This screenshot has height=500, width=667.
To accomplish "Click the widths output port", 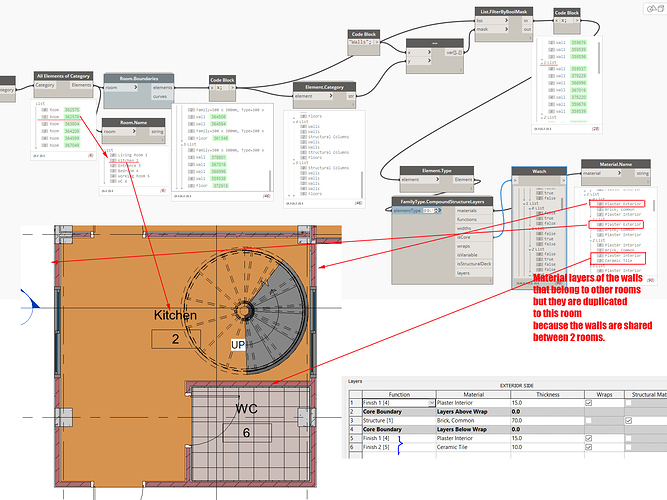I will [474, 228].
